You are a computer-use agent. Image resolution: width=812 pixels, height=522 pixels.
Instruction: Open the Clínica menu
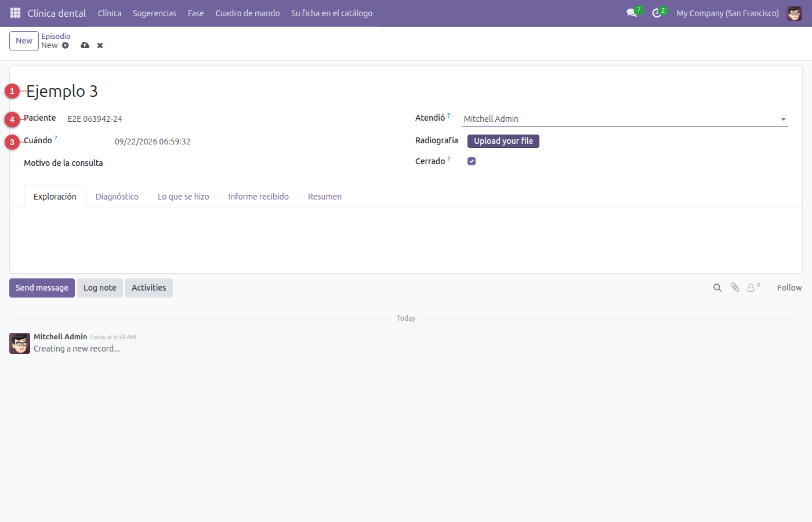pos(110,13)
